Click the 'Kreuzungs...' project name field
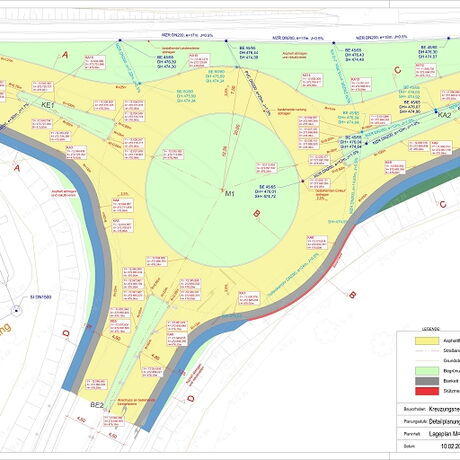The image size is (460, 460). [x=444, y=409]
